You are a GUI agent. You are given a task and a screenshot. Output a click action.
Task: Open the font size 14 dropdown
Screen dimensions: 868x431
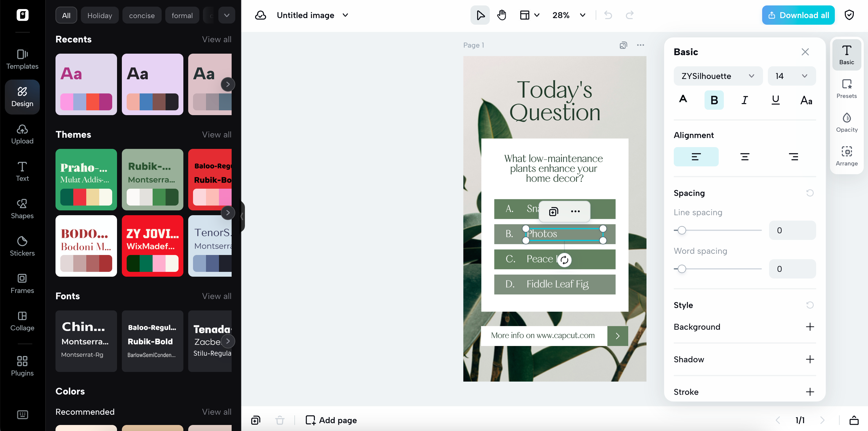791,76
